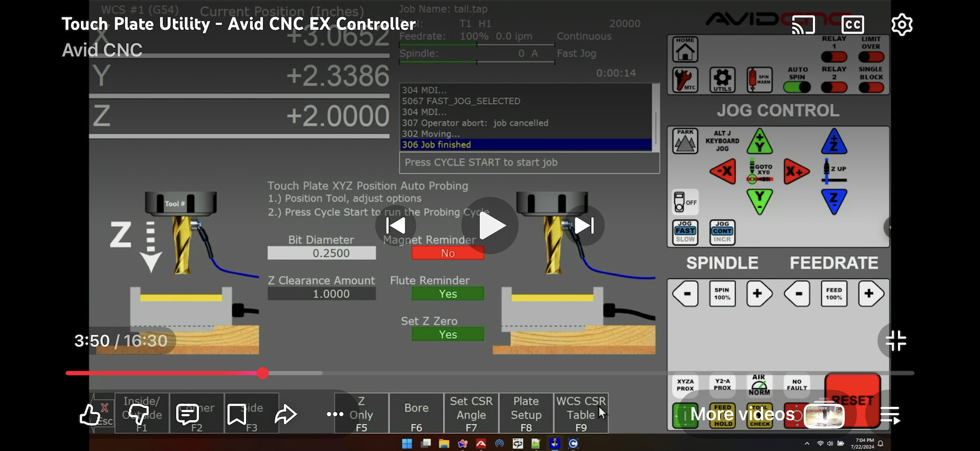This screenshot has height=451, width=980.
Task: Increase feedrate with plus button
Action: [871, 294]
